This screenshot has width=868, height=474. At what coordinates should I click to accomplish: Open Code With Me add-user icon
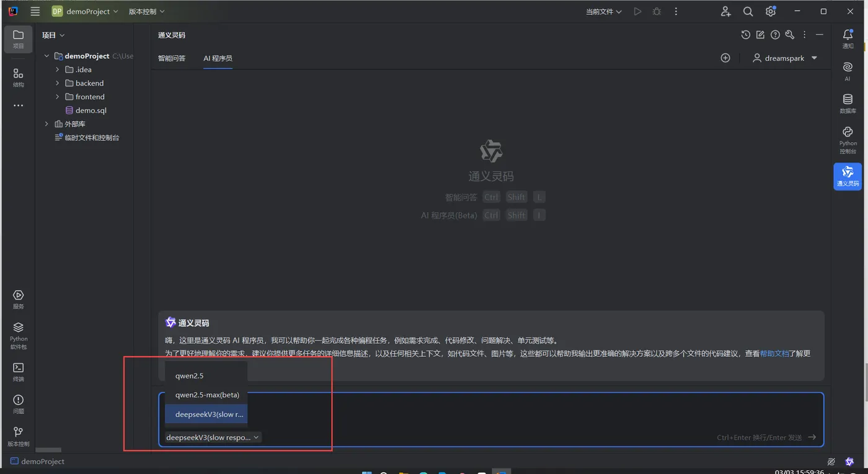coord(726,11)
